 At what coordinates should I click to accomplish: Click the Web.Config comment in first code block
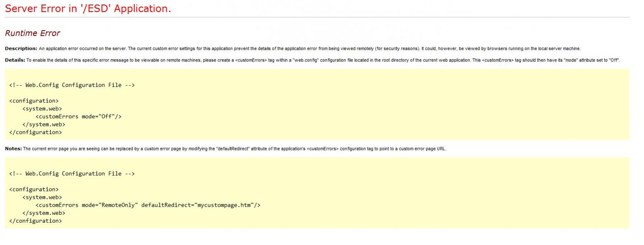tap(72, 85)
